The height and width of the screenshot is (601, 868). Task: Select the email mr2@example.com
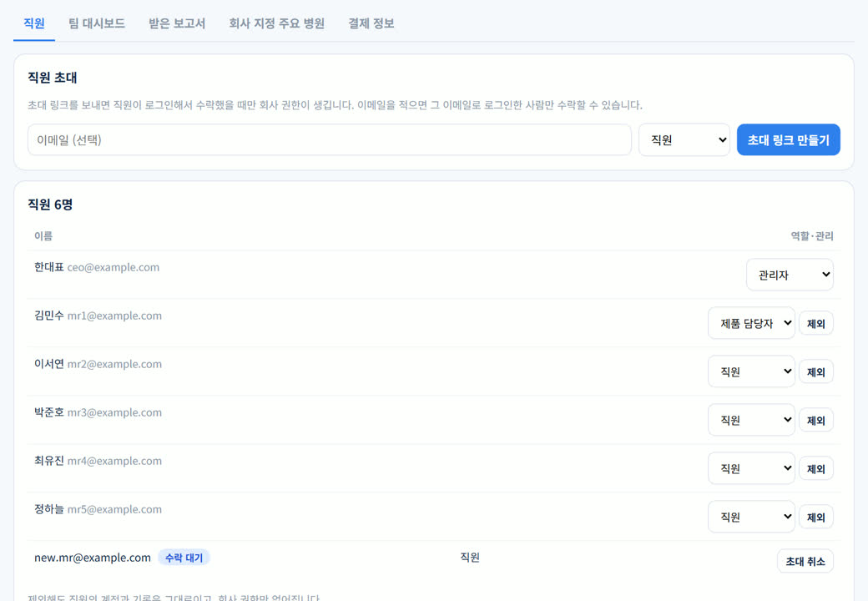point(114,364)
